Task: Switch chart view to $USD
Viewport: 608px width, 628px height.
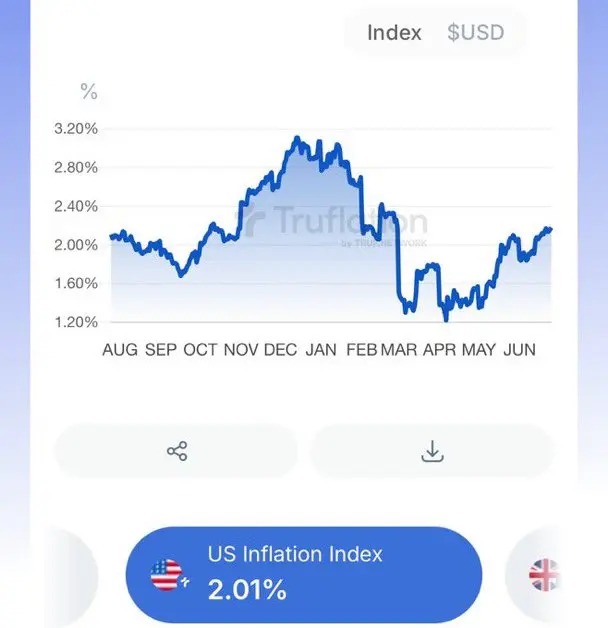Action: click(x=475, y=32)
